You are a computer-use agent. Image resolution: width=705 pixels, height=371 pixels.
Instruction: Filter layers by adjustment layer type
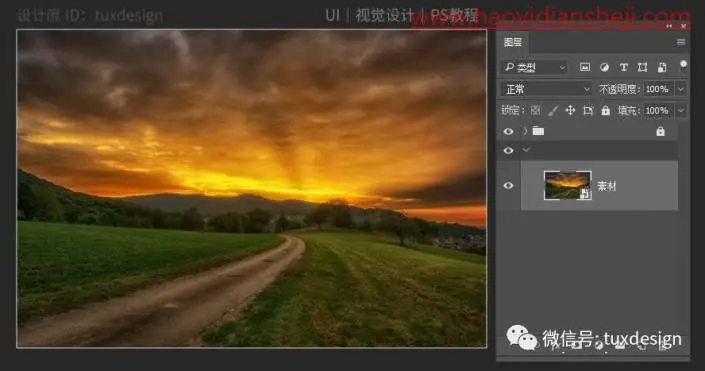(x=604, y=67)
